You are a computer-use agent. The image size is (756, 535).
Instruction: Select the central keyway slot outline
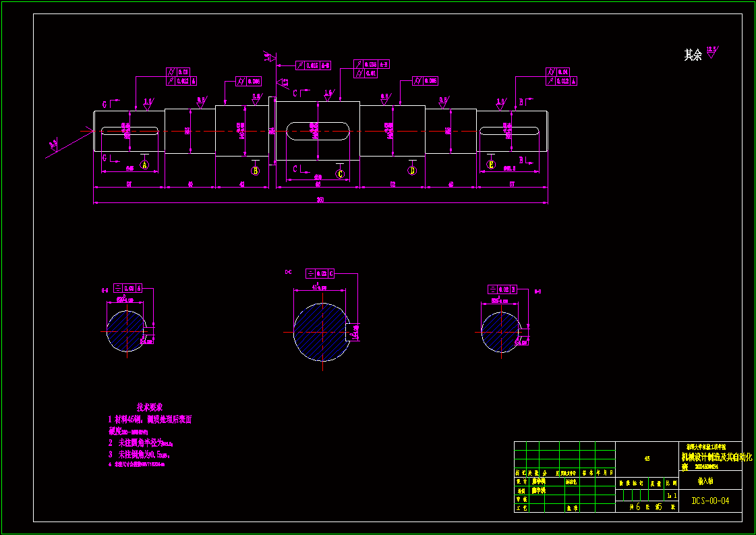(318, 131)
